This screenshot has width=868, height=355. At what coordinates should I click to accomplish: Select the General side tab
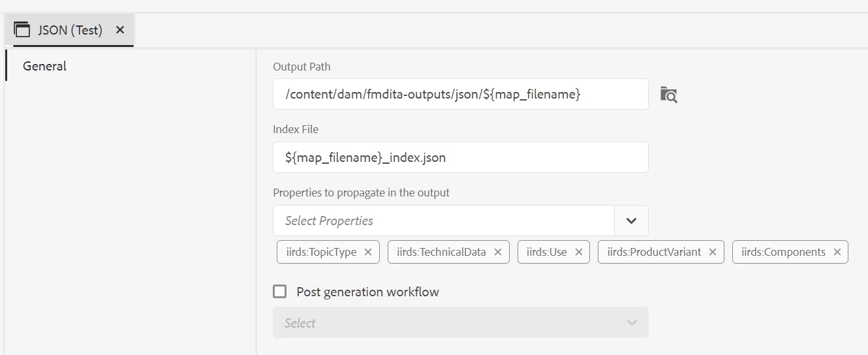[44, 66]
